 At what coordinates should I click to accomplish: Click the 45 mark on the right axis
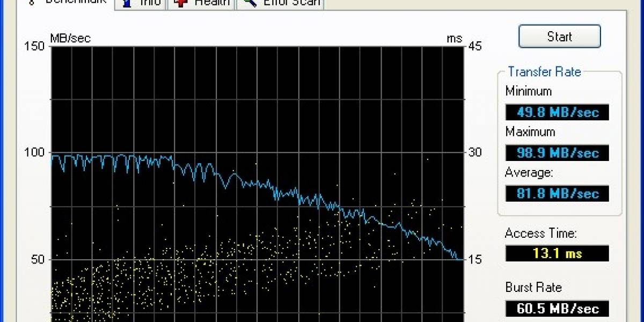[x=475, y=46]
